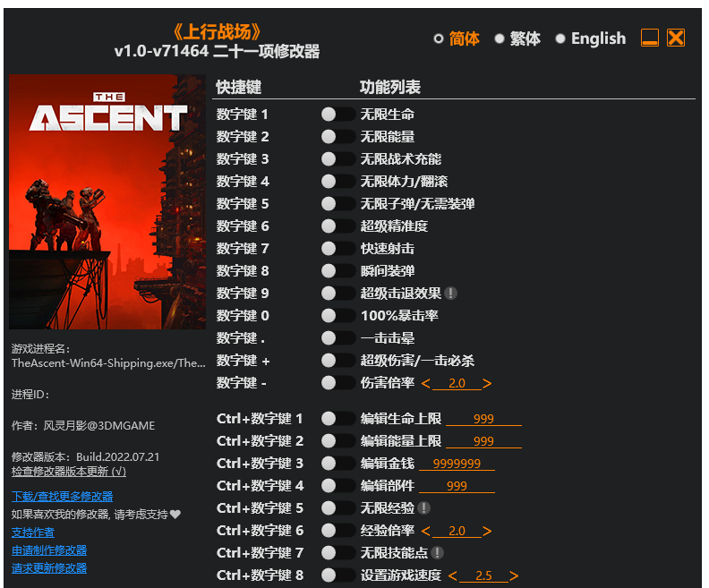
Task: Enable 编辑部件 toggle
Action: coord(337,486)
